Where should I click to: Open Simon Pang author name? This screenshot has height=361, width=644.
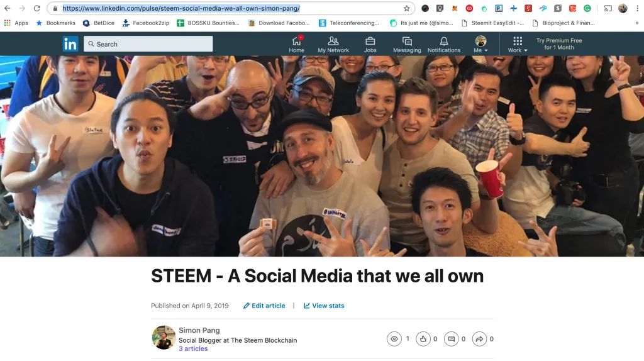[199, 330]
